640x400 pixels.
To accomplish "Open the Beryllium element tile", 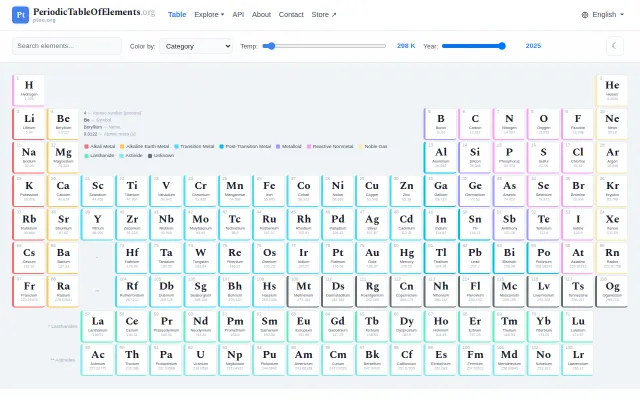I will (x=63, y=124).
